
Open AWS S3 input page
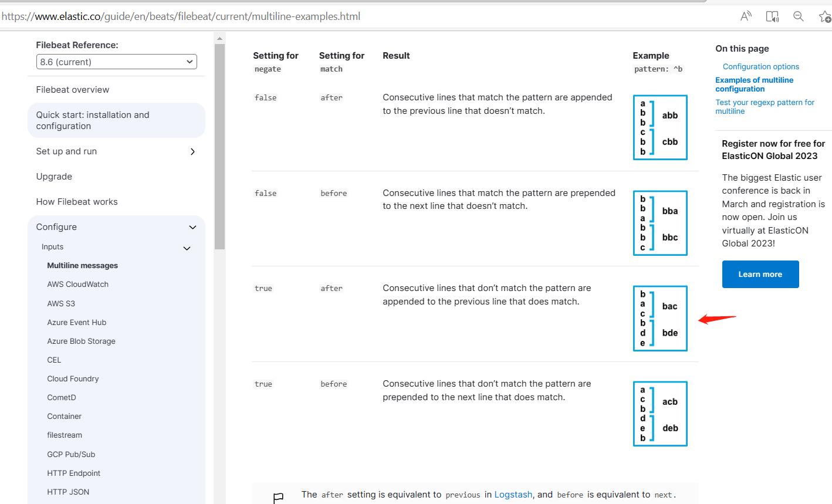coord(61,303)
